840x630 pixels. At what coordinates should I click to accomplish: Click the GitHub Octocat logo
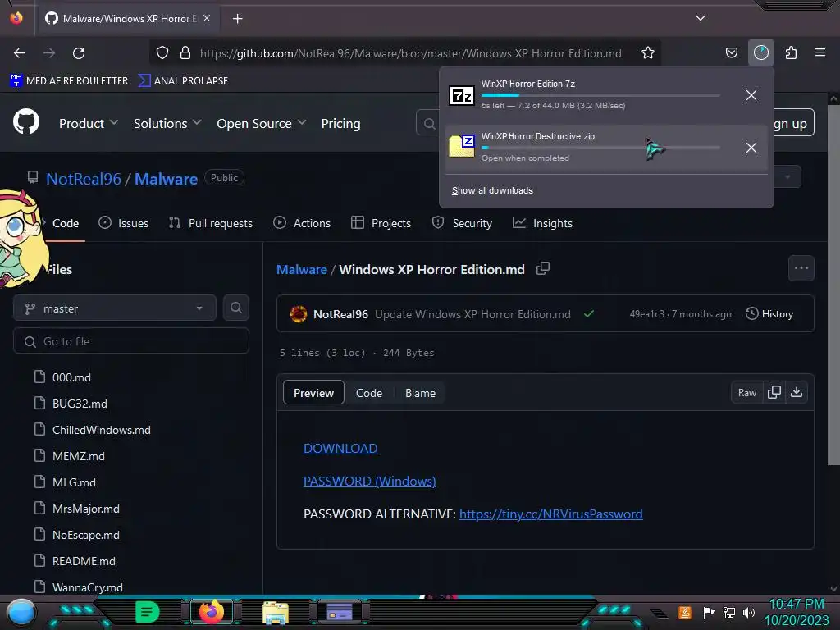point(26,122)
